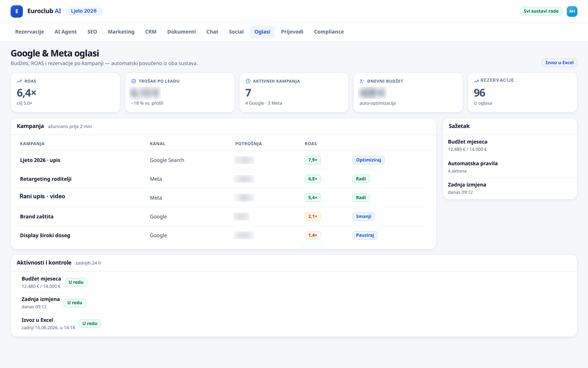588x368 pixels.
Task: Open the SEO tab
Action: click(92, 32)
